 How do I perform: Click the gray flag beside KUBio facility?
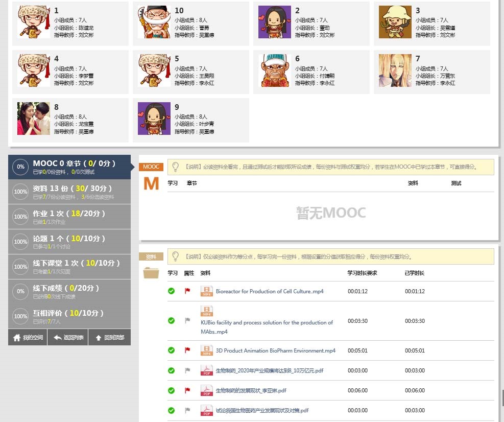[x=187, y=321]
